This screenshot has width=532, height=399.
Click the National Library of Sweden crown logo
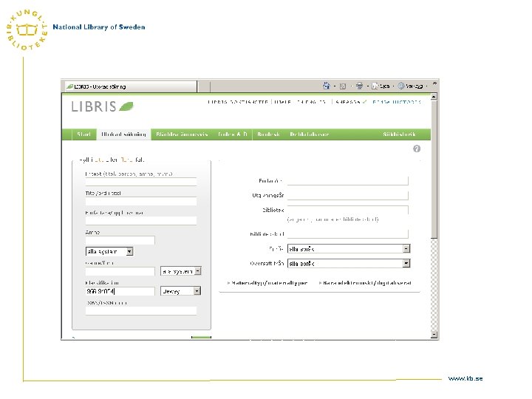tap(27, 30)
